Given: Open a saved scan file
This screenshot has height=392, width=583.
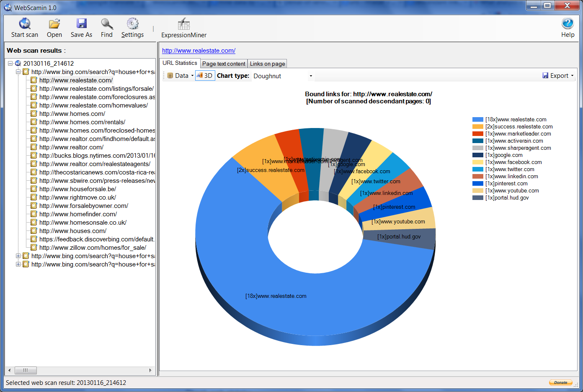Looking at the screenshot, I should pos(54,28).
